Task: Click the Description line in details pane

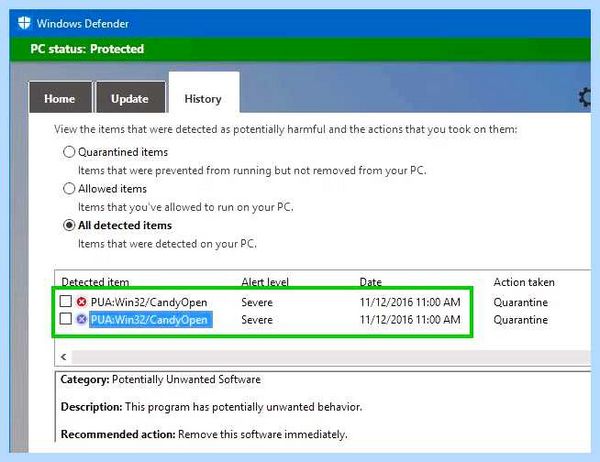Action: coord(211,406)
